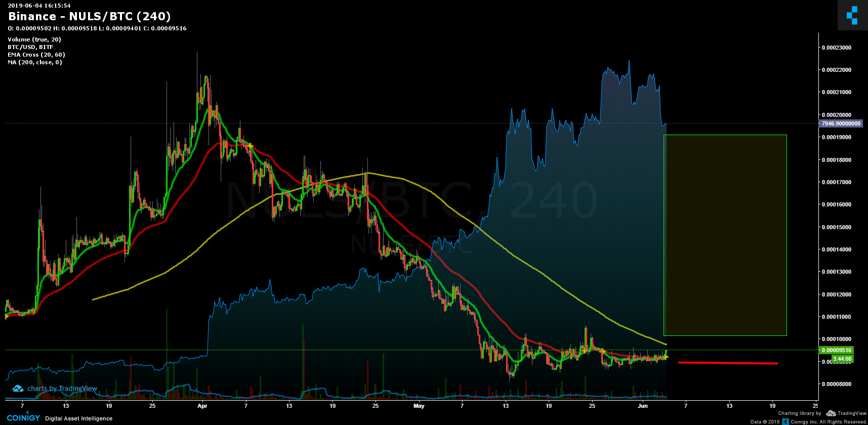Click the 'Apr' label on the time axis
Viewport: 868px width, 425px height.
click(x=202, y=406)
